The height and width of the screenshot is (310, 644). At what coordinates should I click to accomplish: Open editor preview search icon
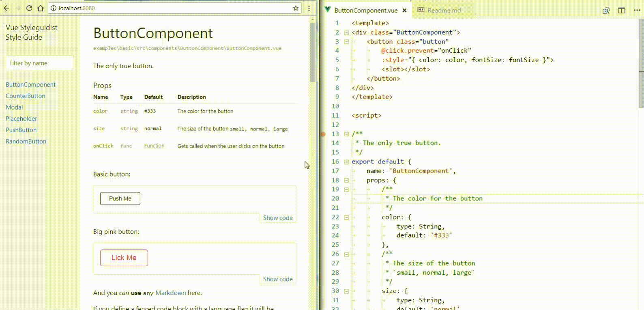tap(606, 11)
